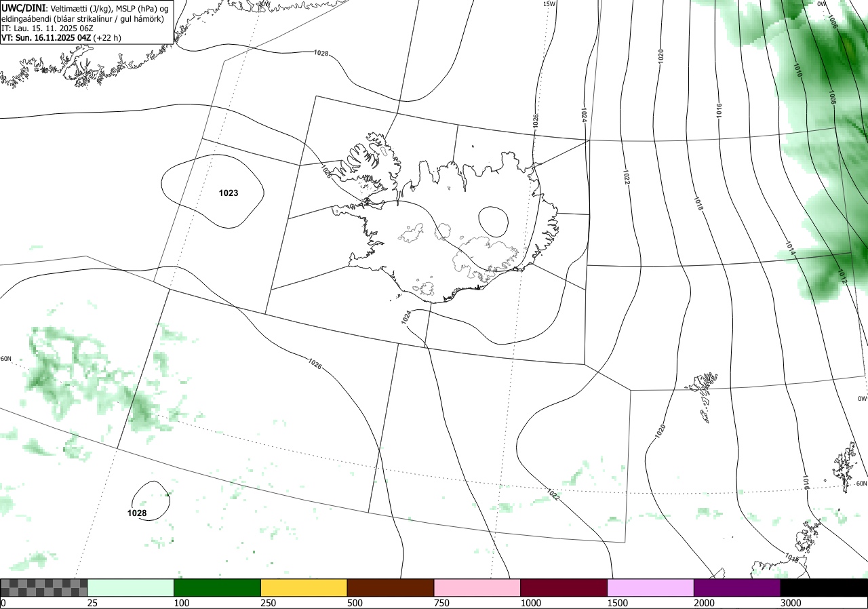
Task: Select the pale green 25–100 legend swatch
Action: pos(131,587)
